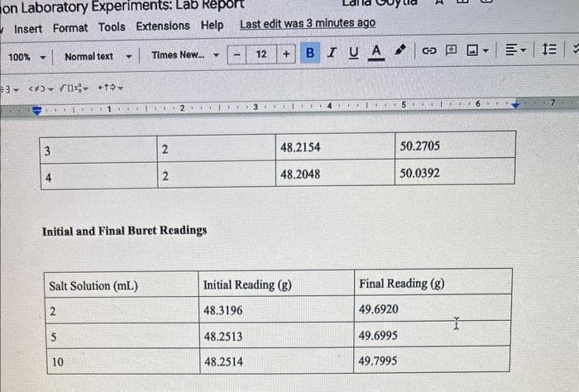Image resolution: width=579 pixels, height=392 pixels.
Task: Open the Tools menu
Action: click(112, 27)
